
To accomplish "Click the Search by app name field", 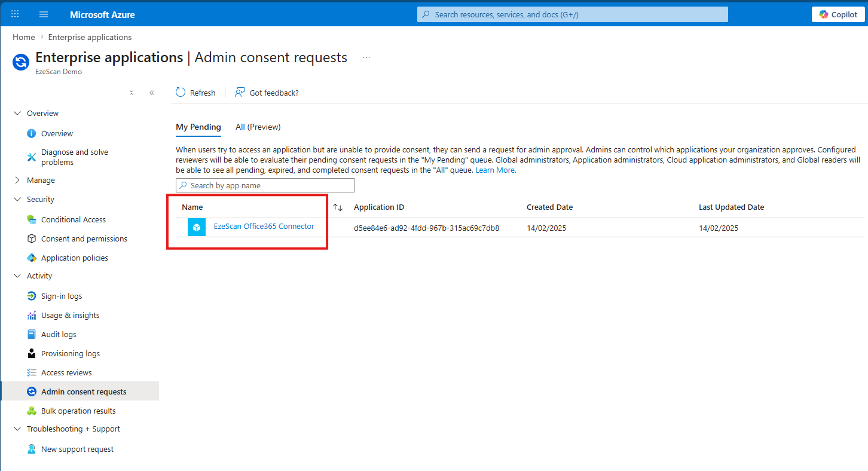I will pos(265,185).
